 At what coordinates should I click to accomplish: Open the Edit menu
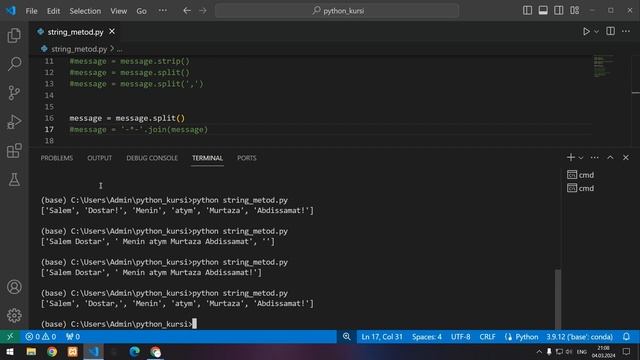(53, 11)
